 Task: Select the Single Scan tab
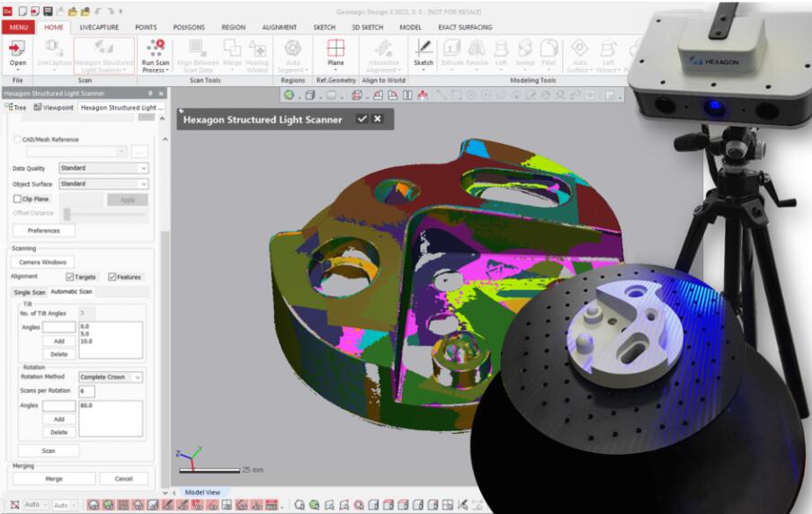click(30, 292)
